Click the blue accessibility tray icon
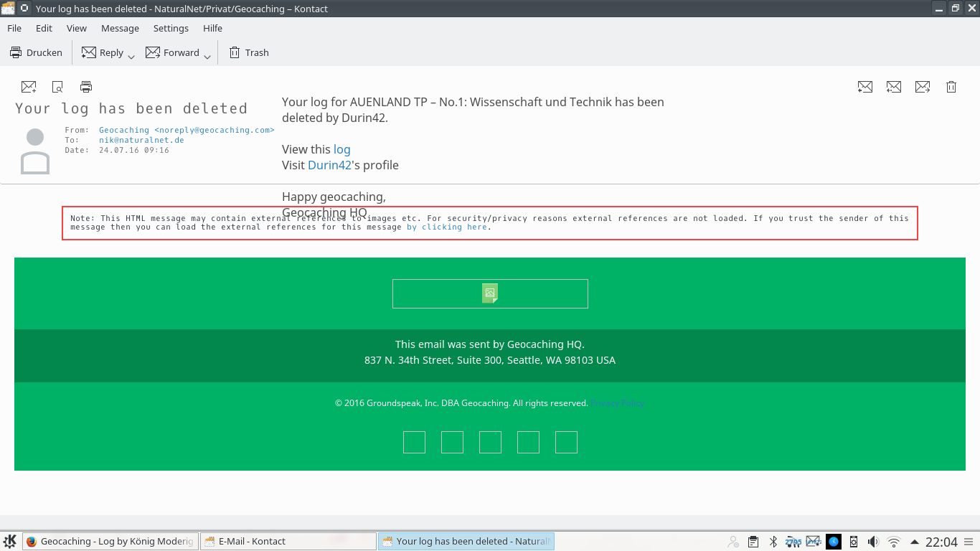Image resolution: width=980 pixels, height=551 pixels. coord(834,542)
